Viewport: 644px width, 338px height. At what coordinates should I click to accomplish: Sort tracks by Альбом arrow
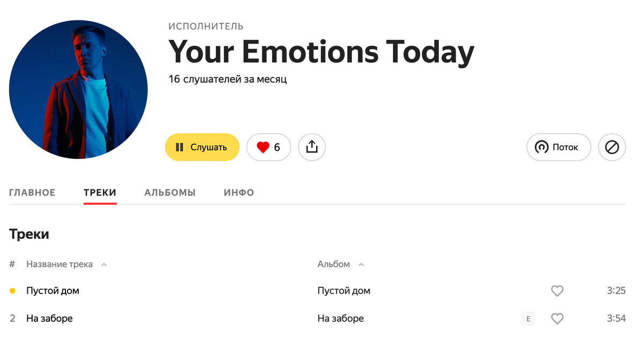point(361,264)
